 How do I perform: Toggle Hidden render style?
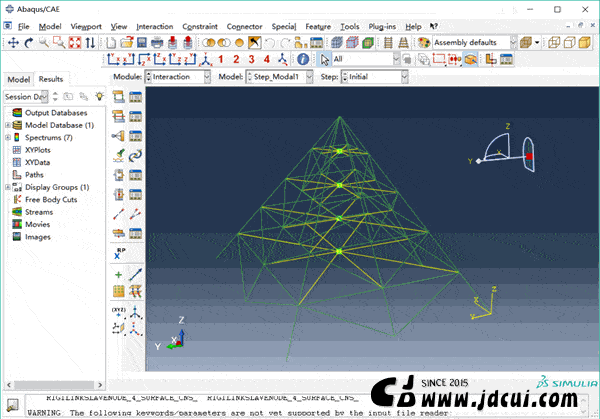click(x=569, y=42)
